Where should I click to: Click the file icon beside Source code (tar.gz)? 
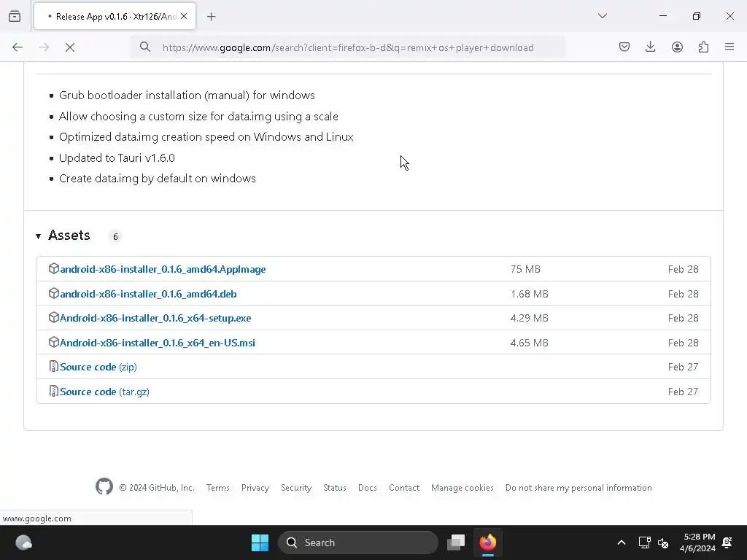click(54, 391)
